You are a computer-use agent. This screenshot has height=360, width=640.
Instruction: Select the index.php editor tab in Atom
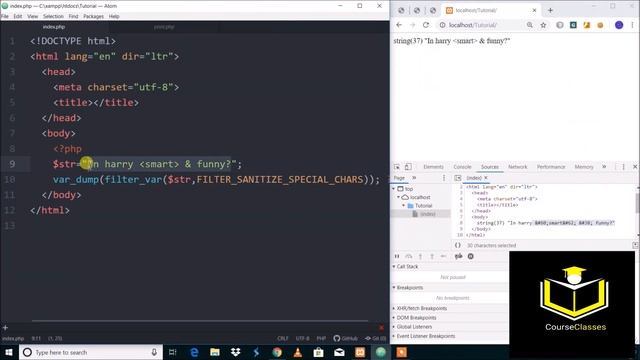54,27
